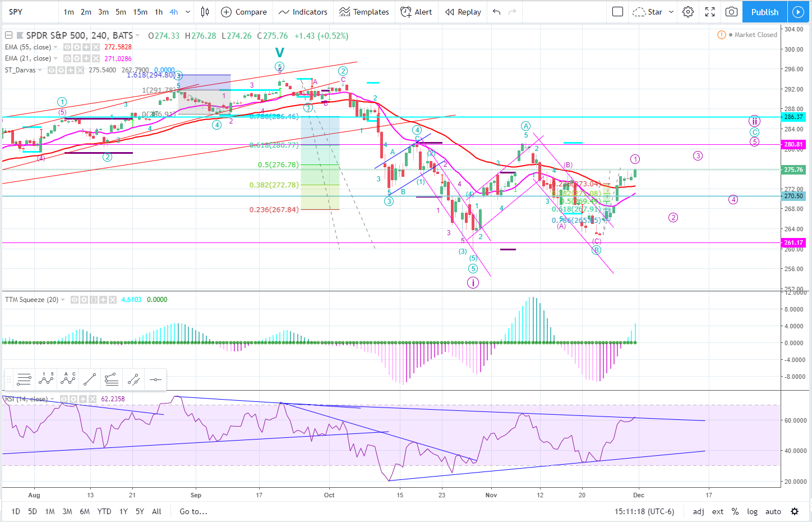Toggle adj dividend adjustment
The image size is (812, 522).
(698, 511)
